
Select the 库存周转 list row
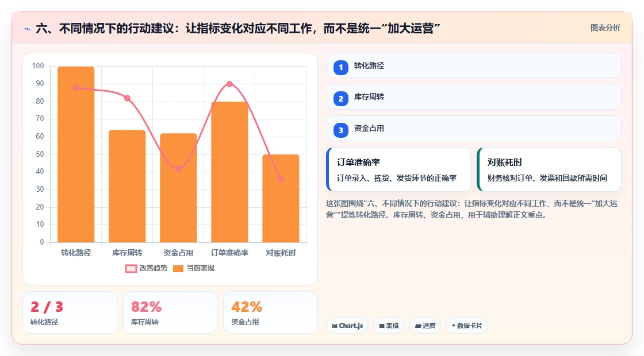tap(474, 97)
